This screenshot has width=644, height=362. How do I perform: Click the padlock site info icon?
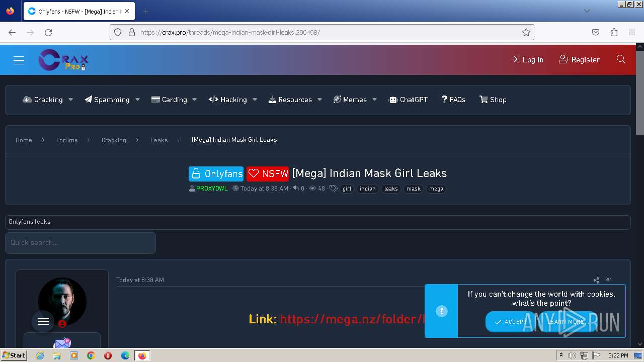click(132, 32)
